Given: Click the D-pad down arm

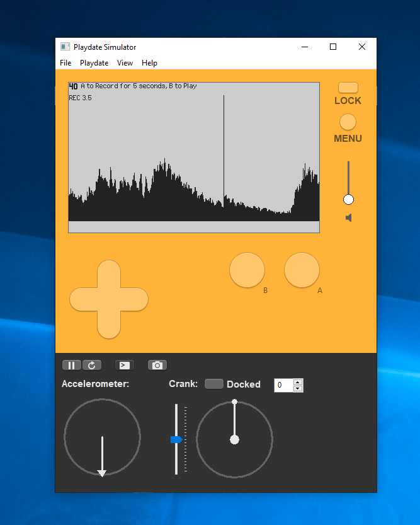Looking at the screenshot, I should (x=109, y=325).
